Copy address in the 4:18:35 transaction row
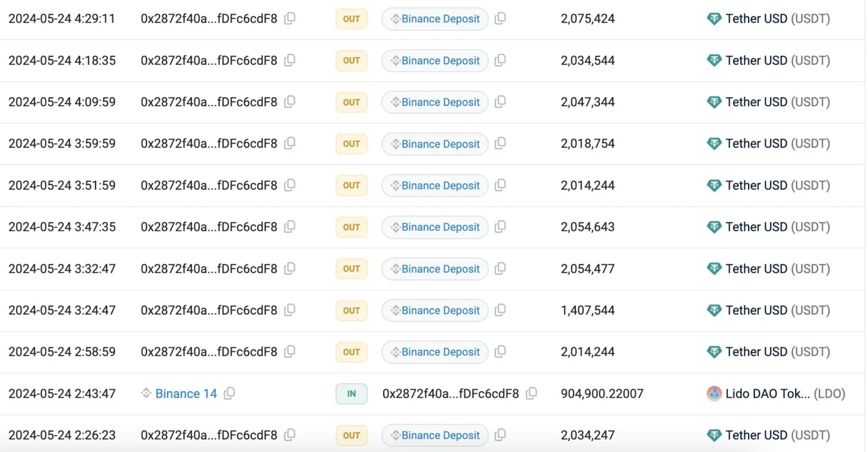 pyautogui.click(x=290, y=60)
